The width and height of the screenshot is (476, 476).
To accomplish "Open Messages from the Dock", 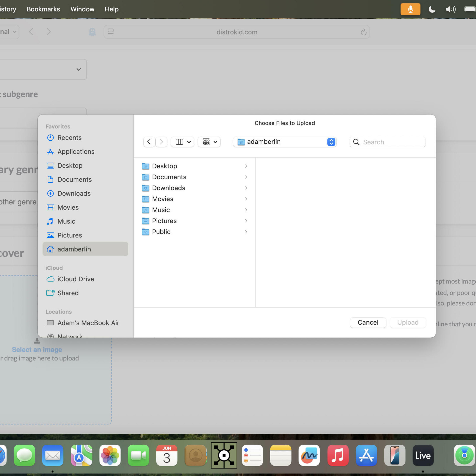I will click(x=24, y=455).
